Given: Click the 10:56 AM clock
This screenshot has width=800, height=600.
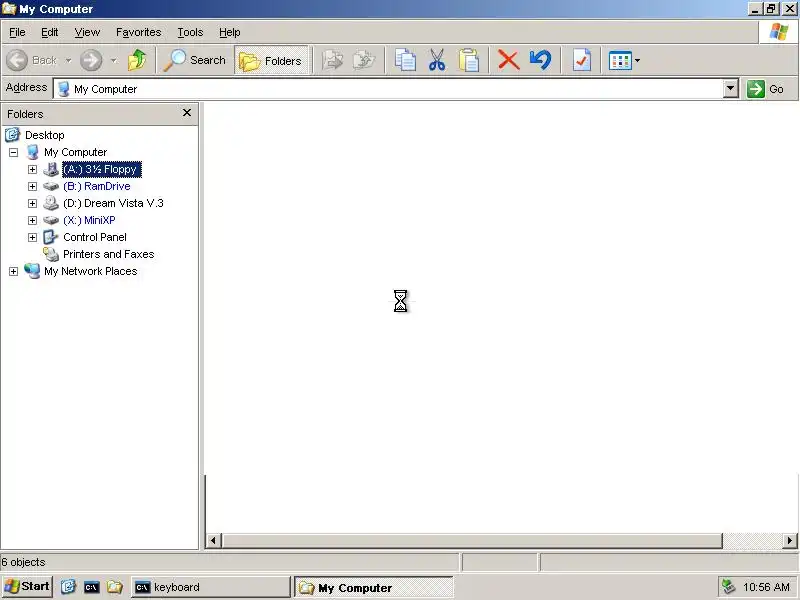Looking at the screenshot, I should point(766,587).
